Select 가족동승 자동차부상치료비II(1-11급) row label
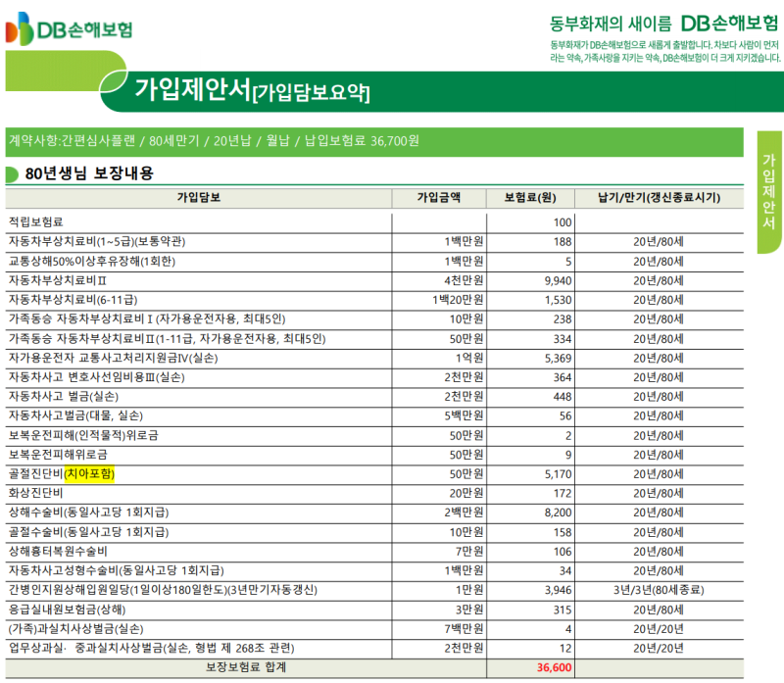Viewport: 784px width, 683px height. [167, 339]
